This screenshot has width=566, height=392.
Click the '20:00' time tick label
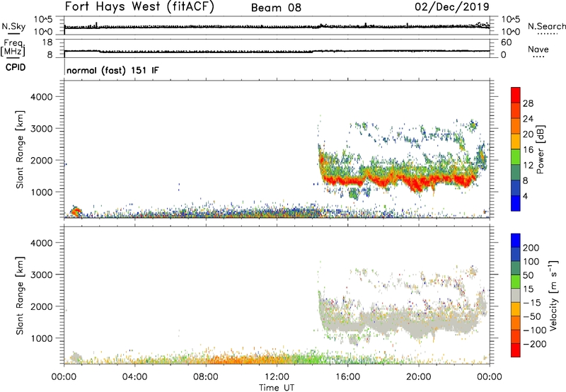point(418,377)
